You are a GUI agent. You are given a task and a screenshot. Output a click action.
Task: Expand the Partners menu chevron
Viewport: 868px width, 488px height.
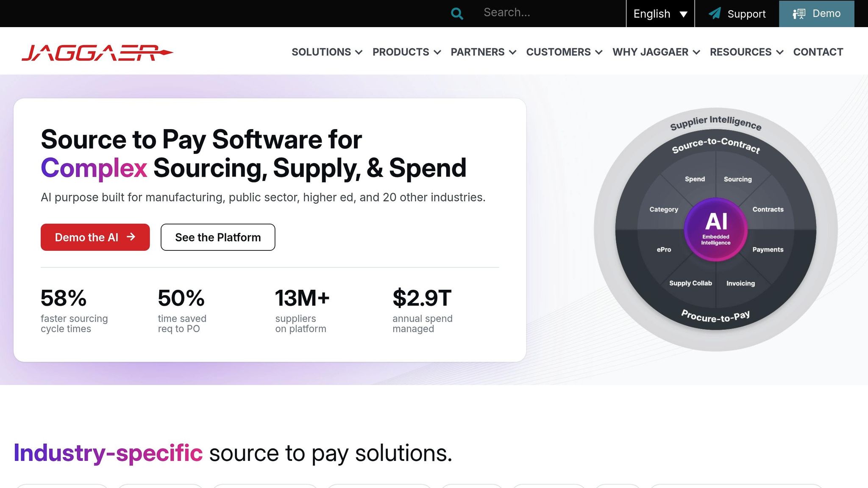pyautogui.click(x=512, y=52)
